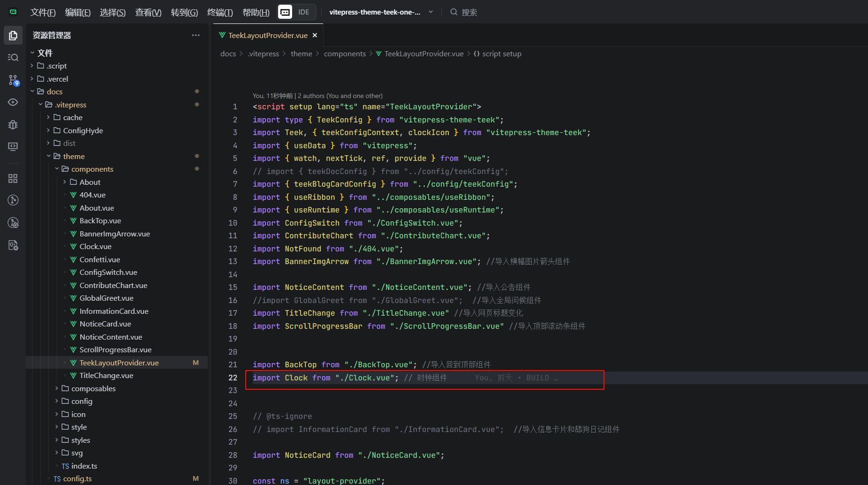The image size is (868, 485).
Task: Open index.ts in the file tree
Action: [x=84, y=466]
